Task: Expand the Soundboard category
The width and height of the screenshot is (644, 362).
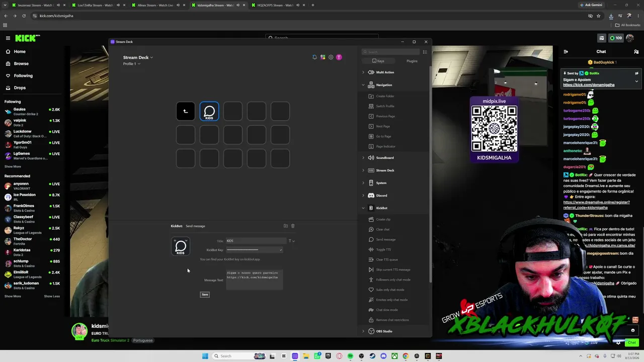Action: click(x=363, y=158)
